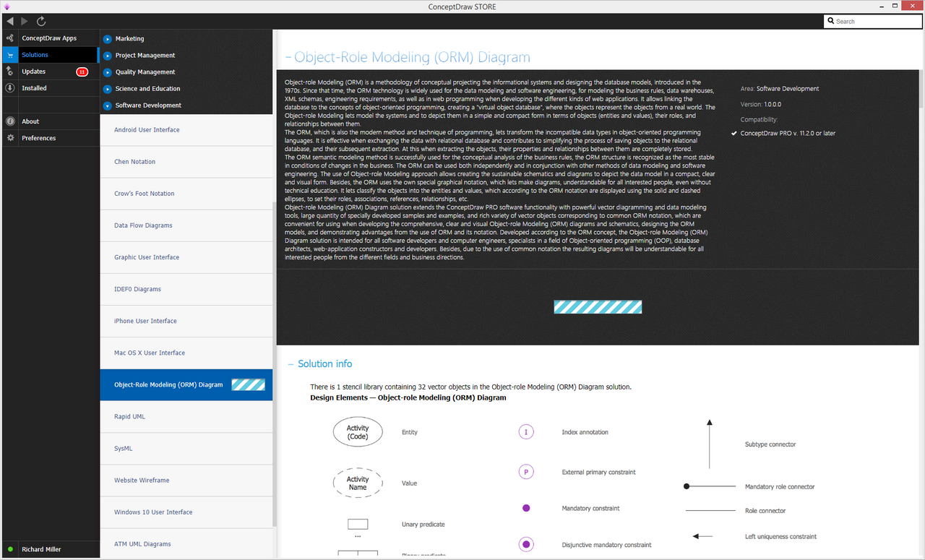
Task: Click the Disjunctive mandatory constraint symbol
Action: [x=526, y=544]
